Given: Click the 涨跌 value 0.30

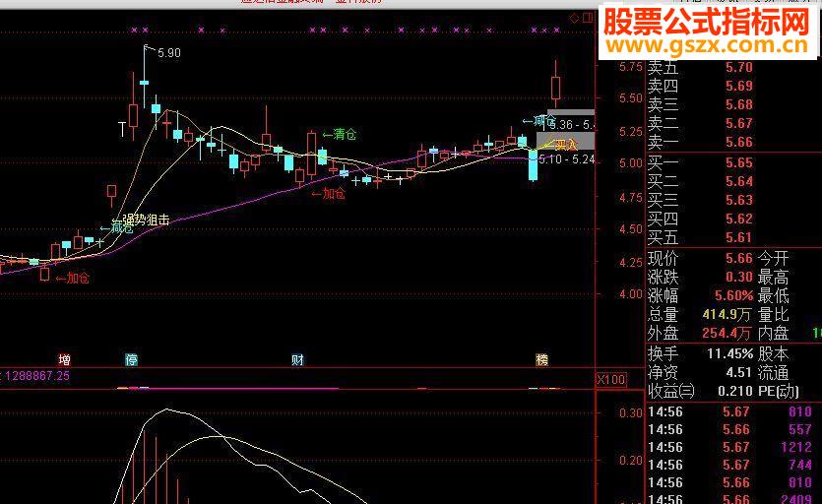Looking at the screenshot, I should [739, 277].
